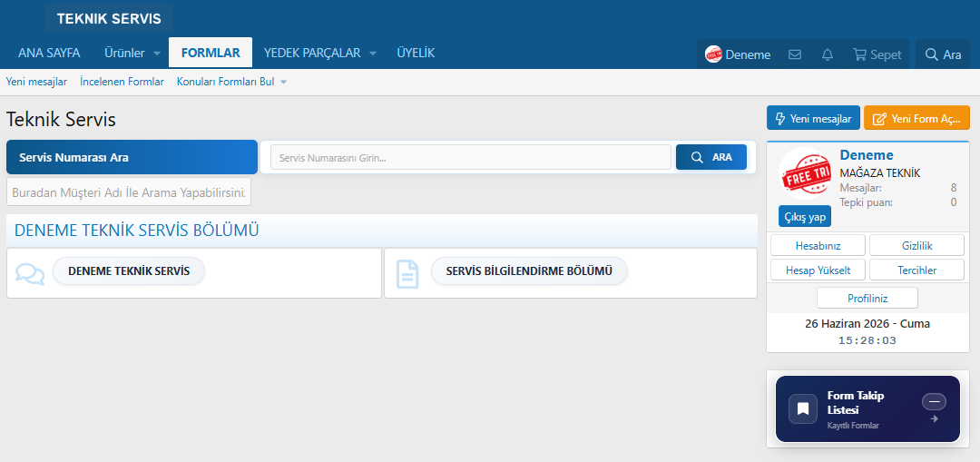Click the Hesap Yükselt button
980x462 pixels.
[818, 270]
